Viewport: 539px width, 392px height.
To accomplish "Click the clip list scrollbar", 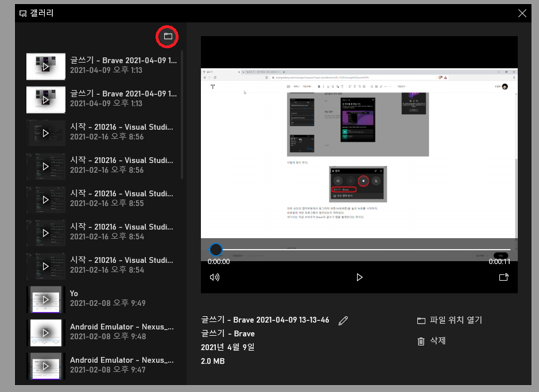I will coord(182,115).
